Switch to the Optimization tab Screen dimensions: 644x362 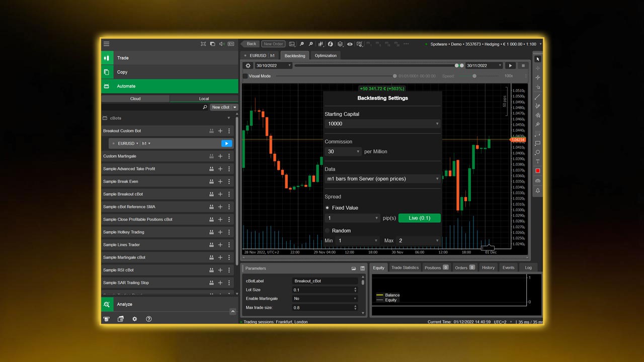pos(325,55)
